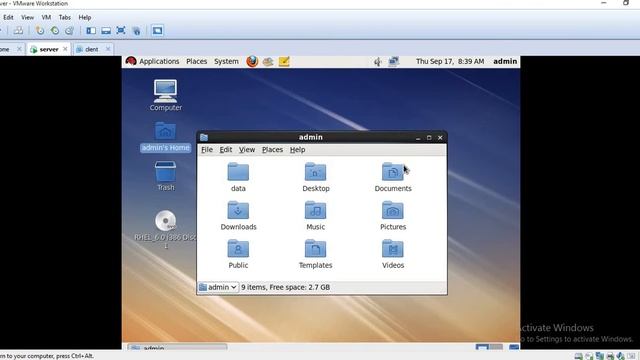Open the VMware Help menu
The height and width of the screenshot is (360, 640).
point(84,18)
